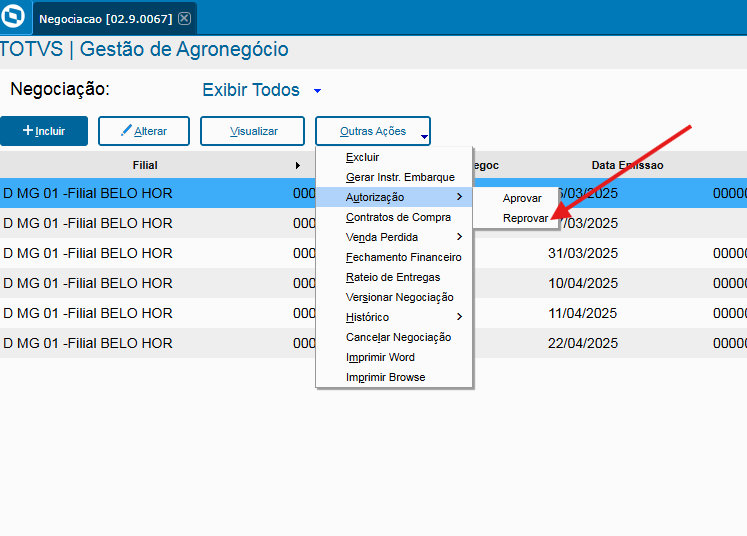747x536 pixels.
Task: Choose Cancelar Negociação menu item
Action: pos(394,337)
